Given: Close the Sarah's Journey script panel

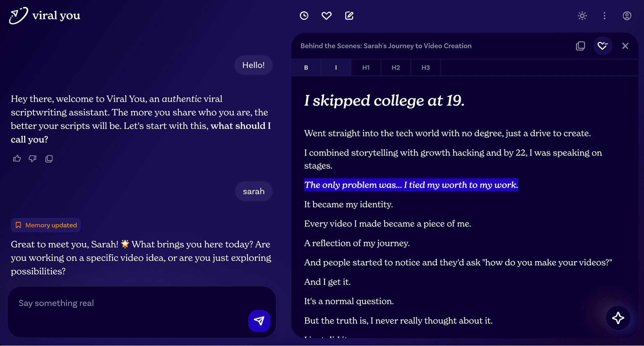Looking at the screenshot, I should coord(626,46).
